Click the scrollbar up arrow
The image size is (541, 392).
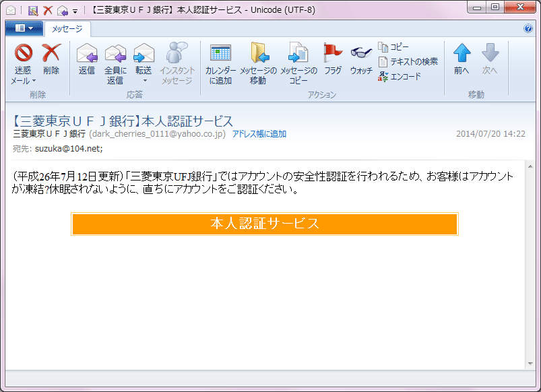pos(530,166)
